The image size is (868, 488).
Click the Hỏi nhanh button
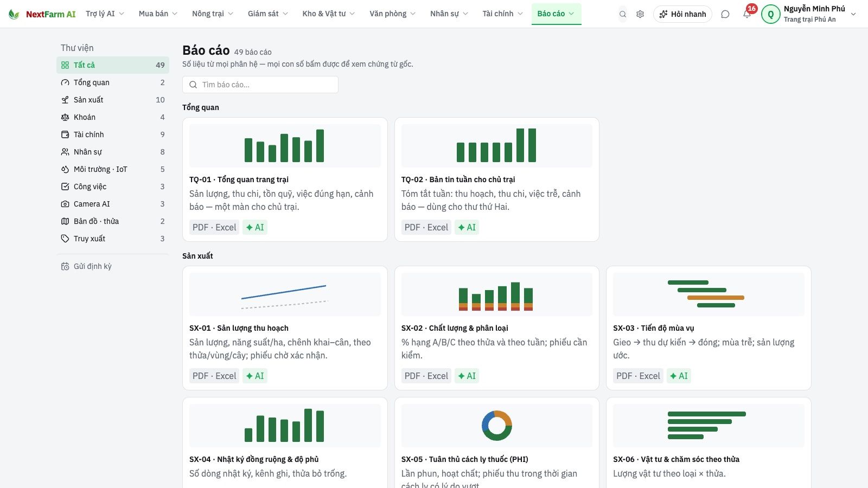tap(683, 14)
